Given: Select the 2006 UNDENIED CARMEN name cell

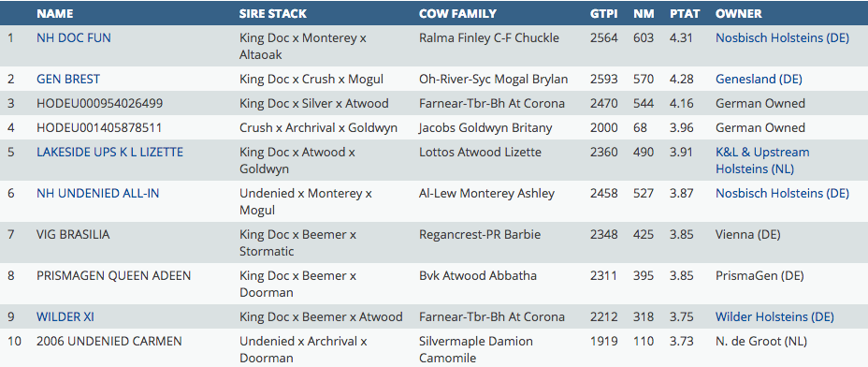Looking at the screenshot, I should coord(109,342).
